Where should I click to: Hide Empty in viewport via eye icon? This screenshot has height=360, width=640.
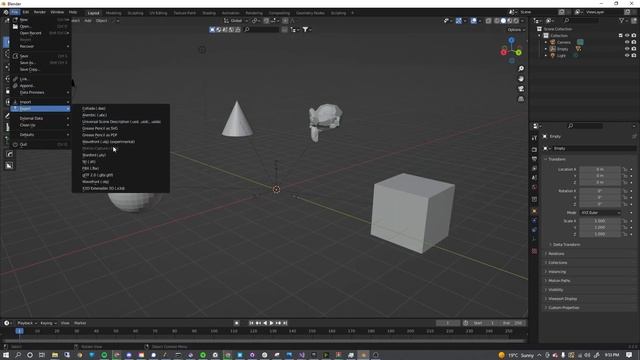(x=627, y=49)
